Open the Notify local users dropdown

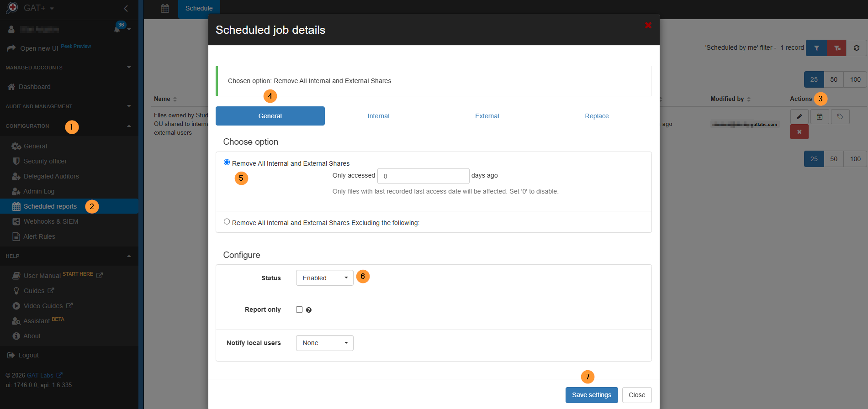tap(325, 343)
